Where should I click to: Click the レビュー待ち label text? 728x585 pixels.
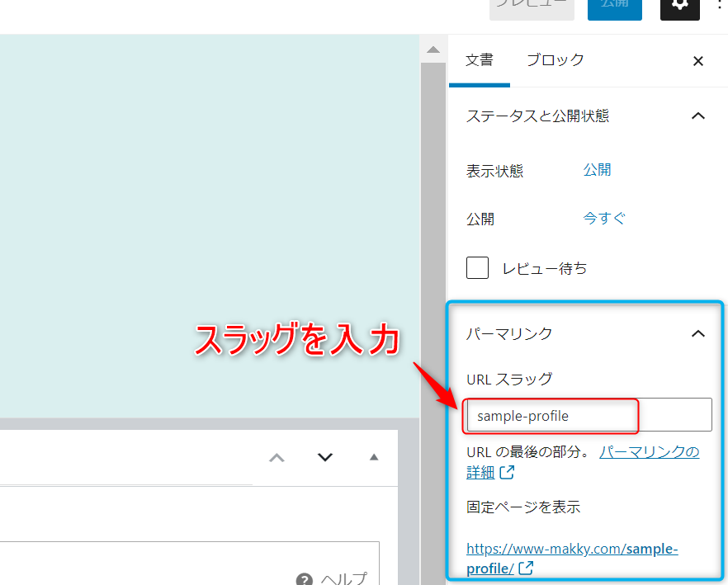tap(544, 268)
